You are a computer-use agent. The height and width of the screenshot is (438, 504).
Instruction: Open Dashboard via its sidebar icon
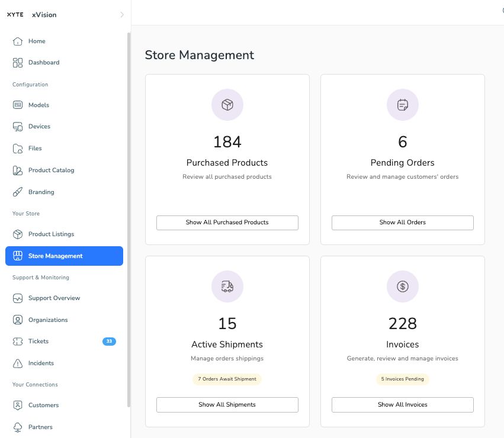pos(17,63)
